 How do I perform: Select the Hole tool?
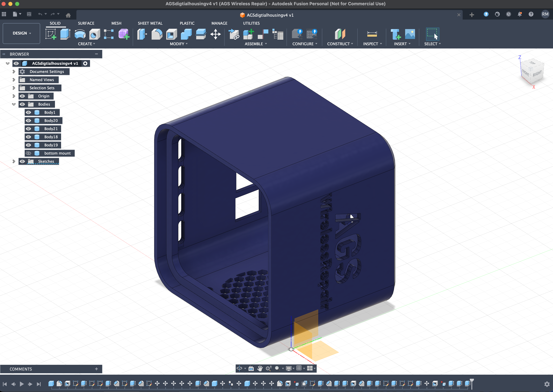[94, 34]
